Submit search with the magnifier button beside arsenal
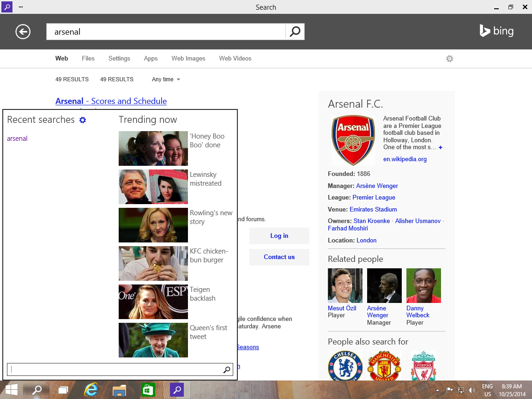 pos(295,31)
